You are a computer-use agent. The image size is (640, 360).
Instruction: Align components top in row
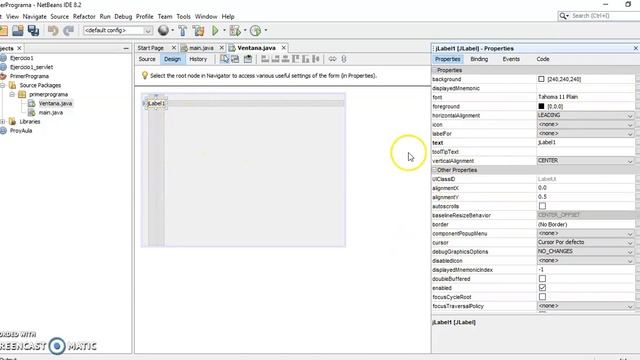[296, 59]
